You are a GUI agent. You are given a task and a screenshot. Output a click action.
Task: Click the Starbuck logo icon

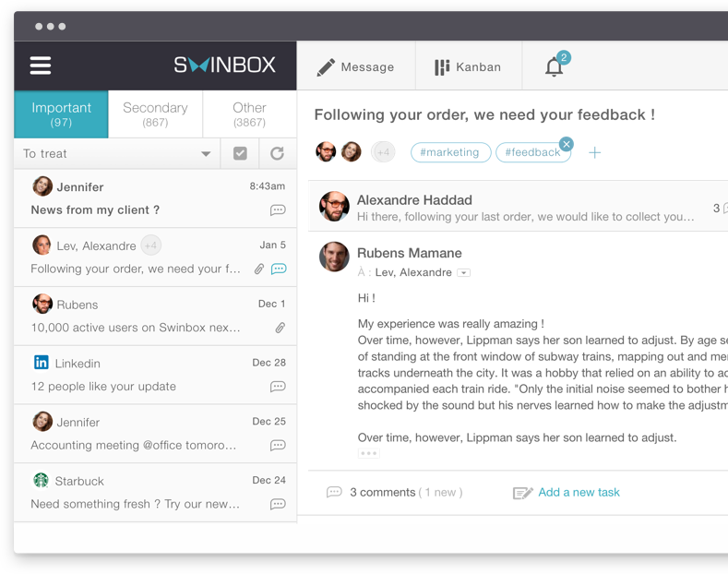coord(42,480)
